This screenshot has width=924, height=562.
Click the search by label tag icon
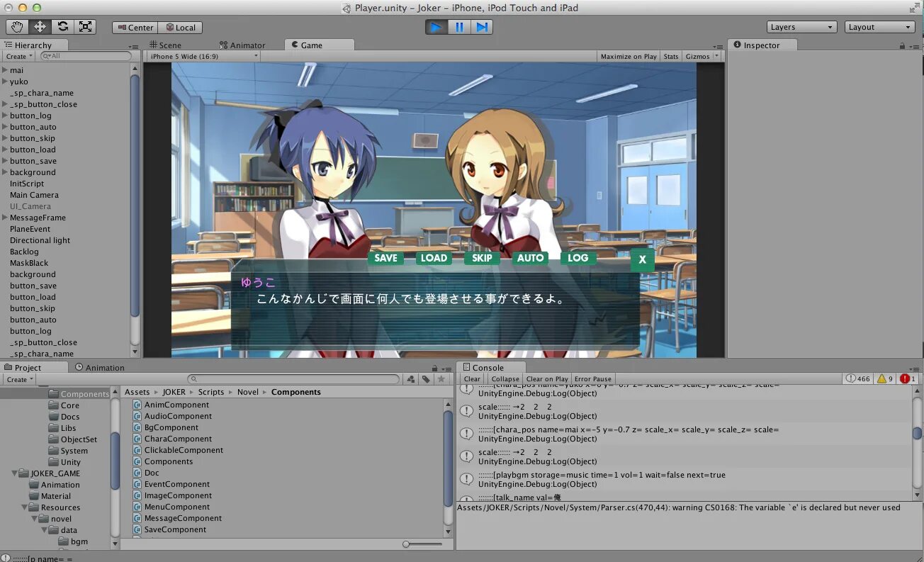(x=426, y=379)
